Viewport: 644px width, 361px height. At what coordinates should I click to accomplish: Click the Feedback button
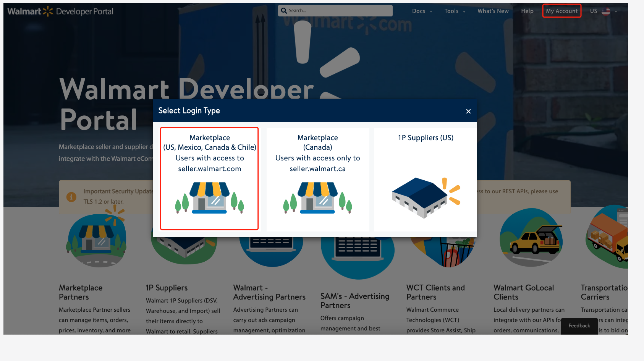pyautogui.click(x=579, y=326)
